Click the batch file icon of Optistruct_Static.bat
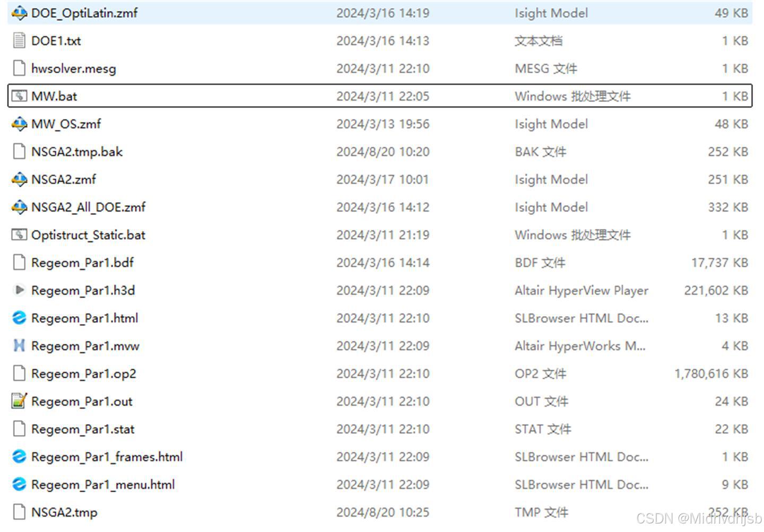This screenshot has height=532, width=764. (20, 235)
